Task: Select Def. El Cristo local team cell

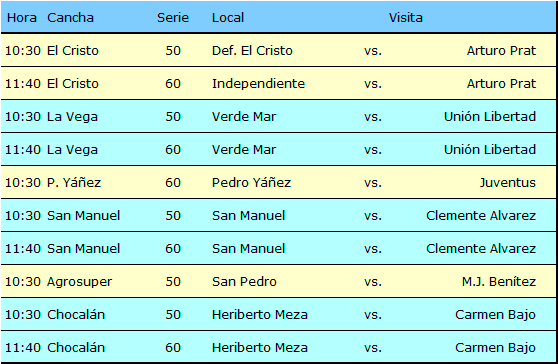Action: (252, 51)
